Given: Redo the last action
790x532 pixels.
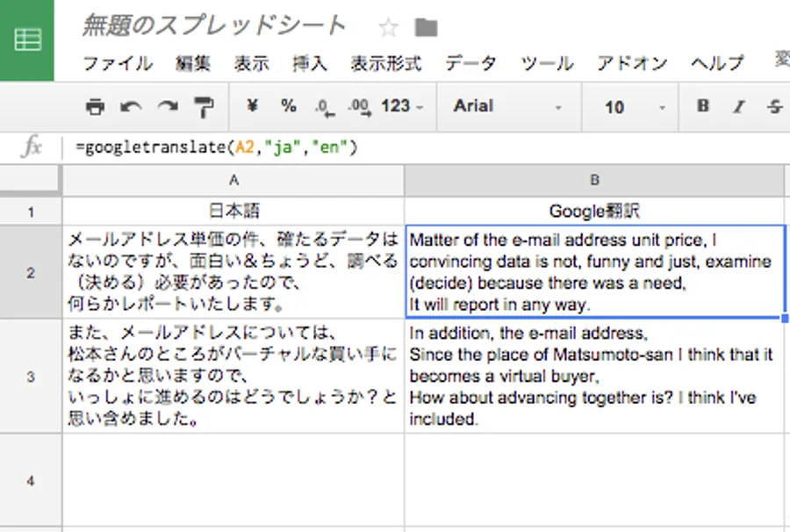Looking at the screenshot, I should click(x=168, y=107).
